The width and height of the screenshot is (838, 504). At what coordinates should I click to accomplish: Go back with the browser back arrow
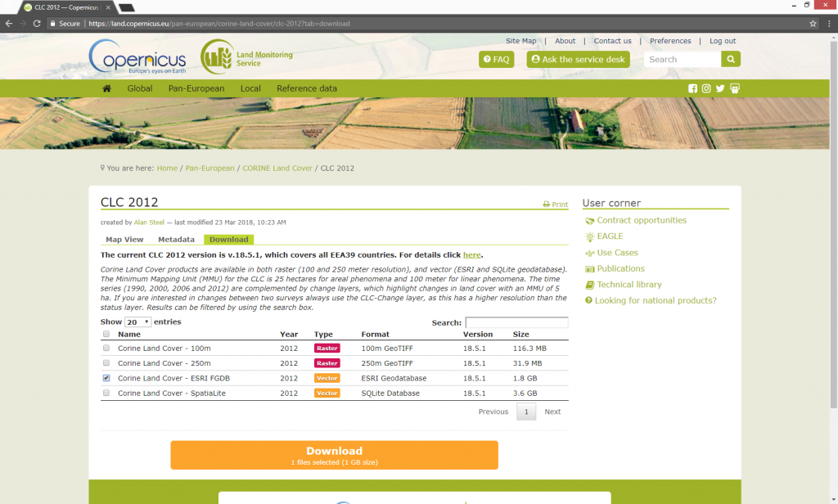[x=8, y=24]
